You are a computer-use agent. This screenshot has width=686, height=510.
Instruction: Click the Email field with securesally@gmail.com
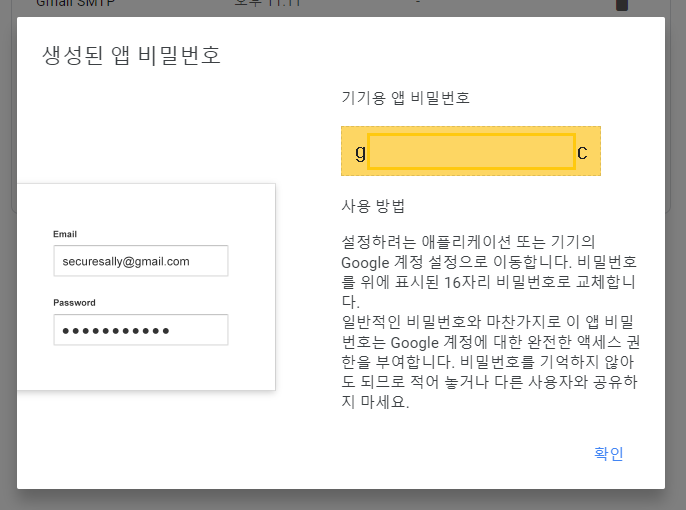coord(141,261)
